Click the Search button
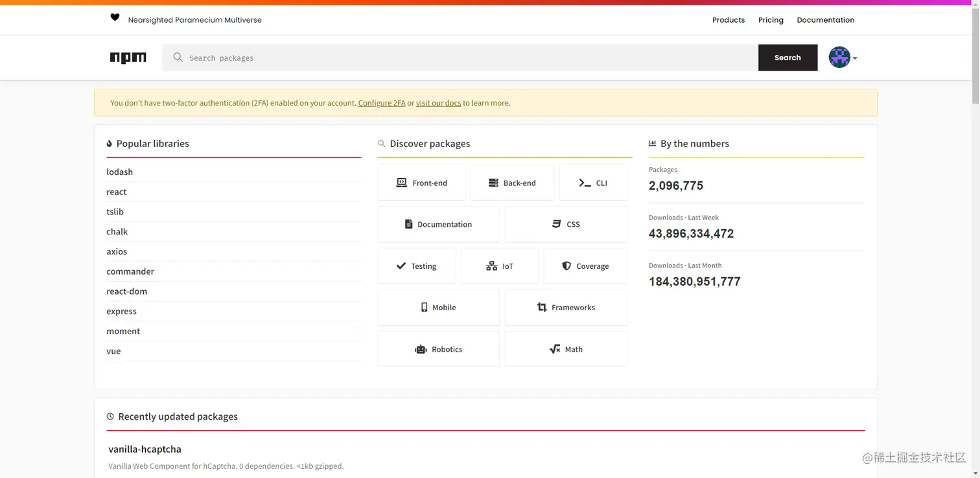The width and height of the screenshot is (980, 478). click(x=787, y=58)
